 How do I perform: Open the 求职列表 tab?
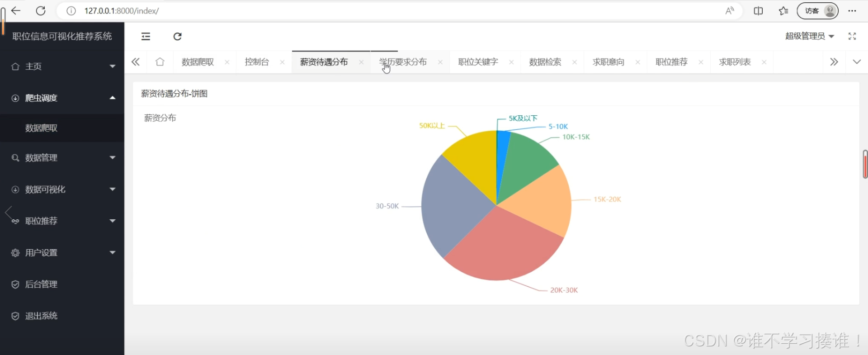pyautogui.click(x=735, y=62)
